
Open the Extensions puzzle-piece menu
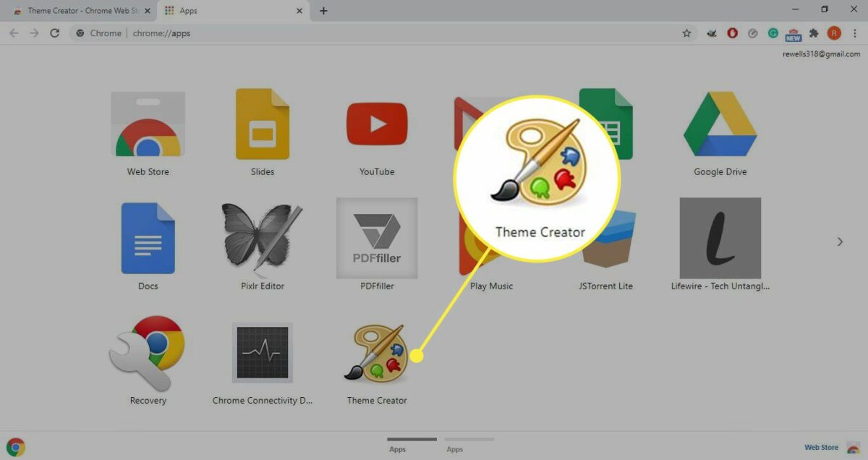coord(813,33)
